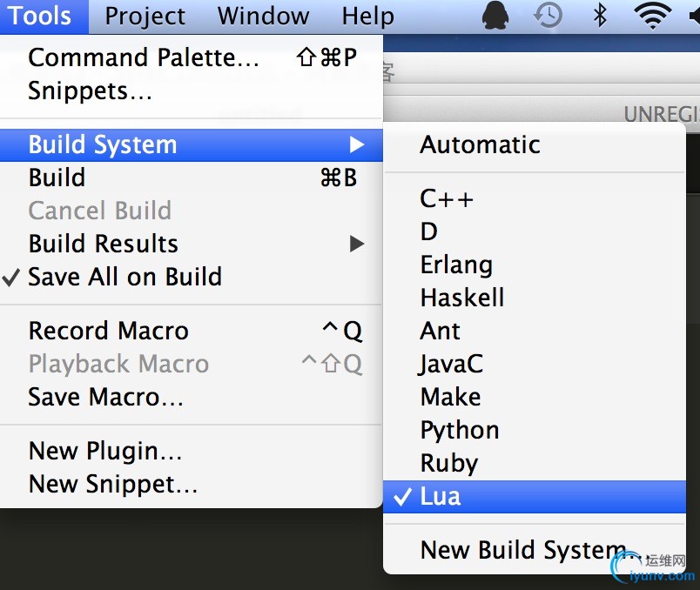Click the Snippets… menu entry
This screenshot has height=590, width=700.
[90, 91]
